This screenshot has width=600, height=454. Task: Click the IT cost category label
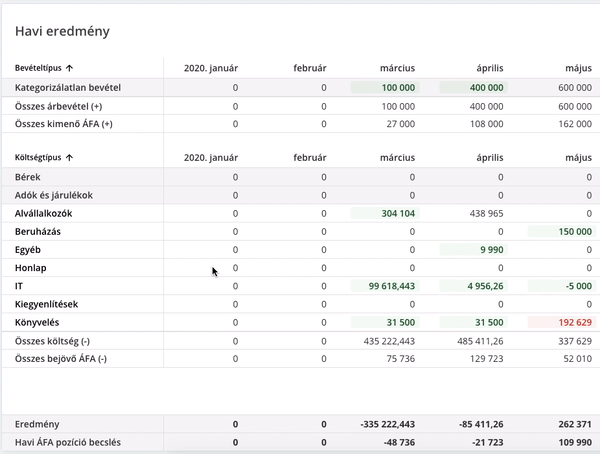pyautogui.click(x=19, y=286)
